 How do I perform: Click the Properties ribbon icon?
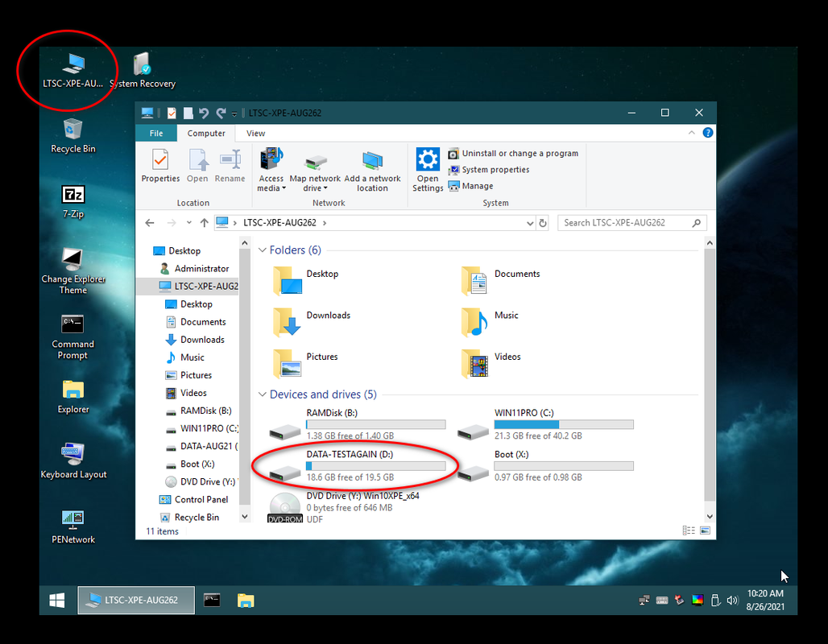(160, 166)
